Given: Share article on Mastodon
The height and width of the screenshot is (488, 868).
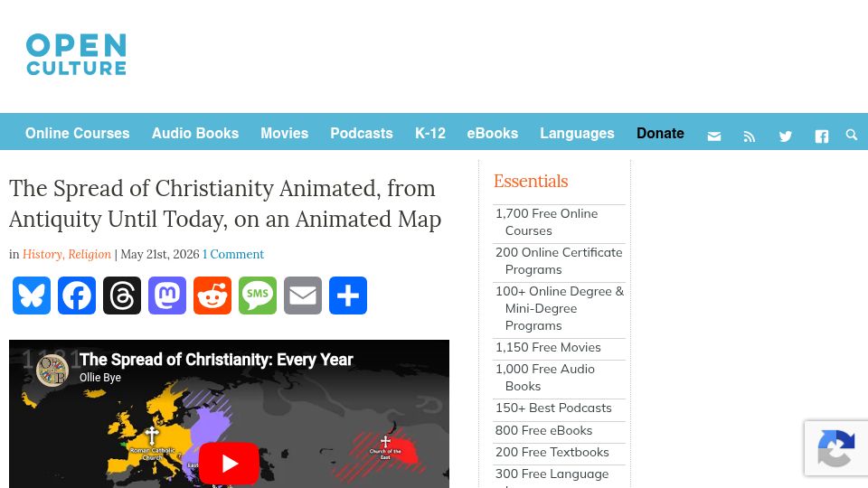Looking at the screenshot, I should click(x=167, y=296).
